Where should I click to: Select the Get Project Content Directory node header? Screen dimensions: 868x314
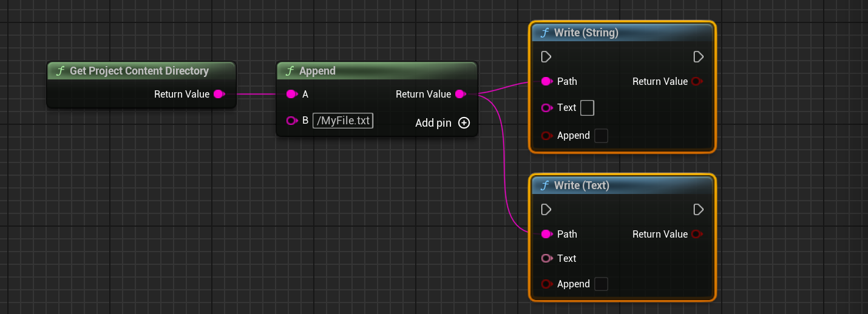click(x=139, y=71)
